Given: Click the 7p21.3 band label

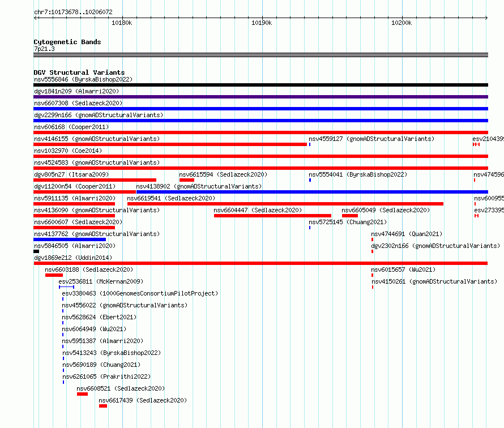Looking at the screenshot, I should 44,49.
